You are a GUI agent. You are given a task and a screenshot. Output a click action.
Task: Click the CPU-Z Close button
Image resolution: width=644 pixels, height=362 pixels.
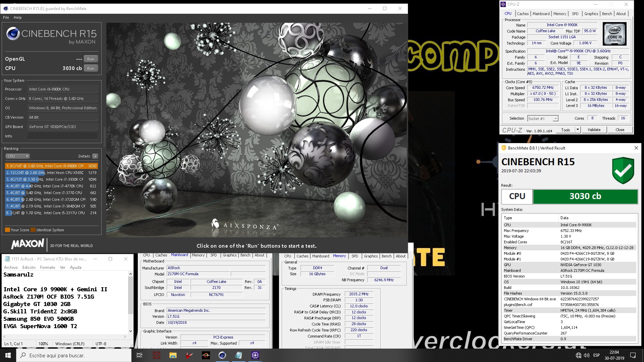click(x=620, y=130)
